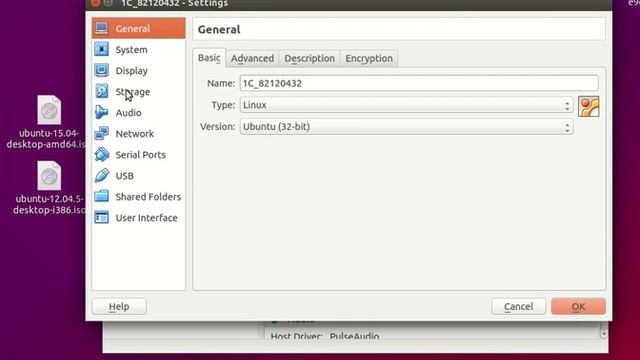Click the Ubuntu OS type logo icon
Screen dimensions: 640x360
(589, 107)
